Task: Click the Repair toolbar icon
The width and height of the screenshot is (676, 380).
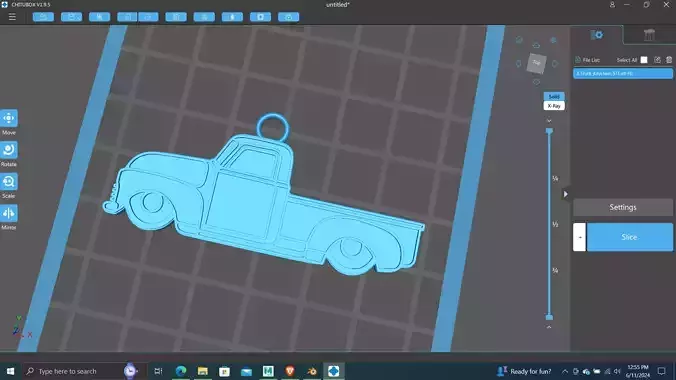Action: 260,17
